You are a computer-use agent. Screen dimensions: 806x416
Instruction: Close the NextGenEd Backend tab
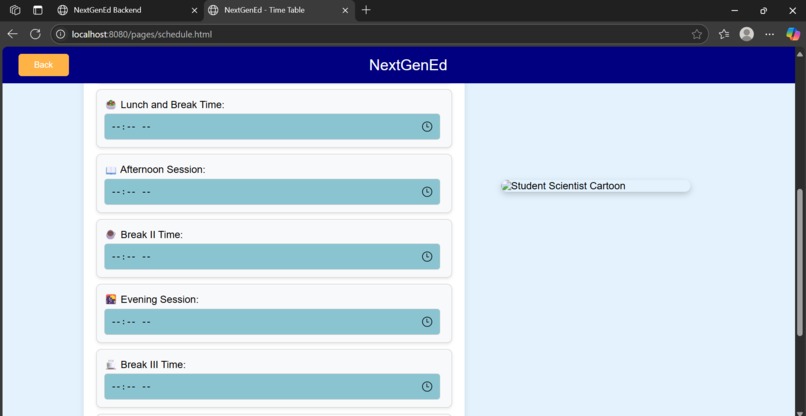click(x=194, y=10)
